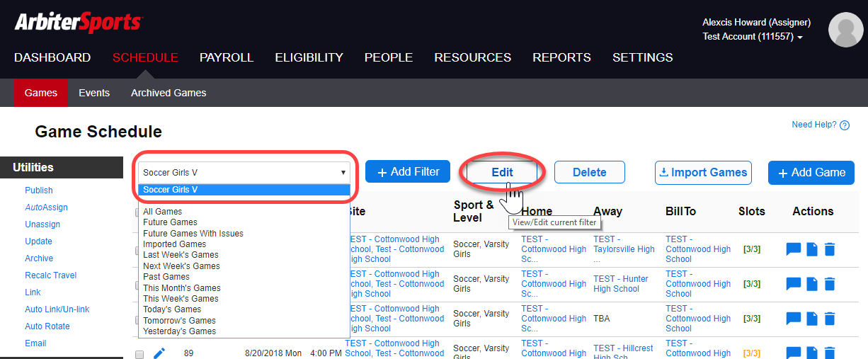Click trash icon for the TBA away game
The image size is (868, 359).
[x=830, y=319]
